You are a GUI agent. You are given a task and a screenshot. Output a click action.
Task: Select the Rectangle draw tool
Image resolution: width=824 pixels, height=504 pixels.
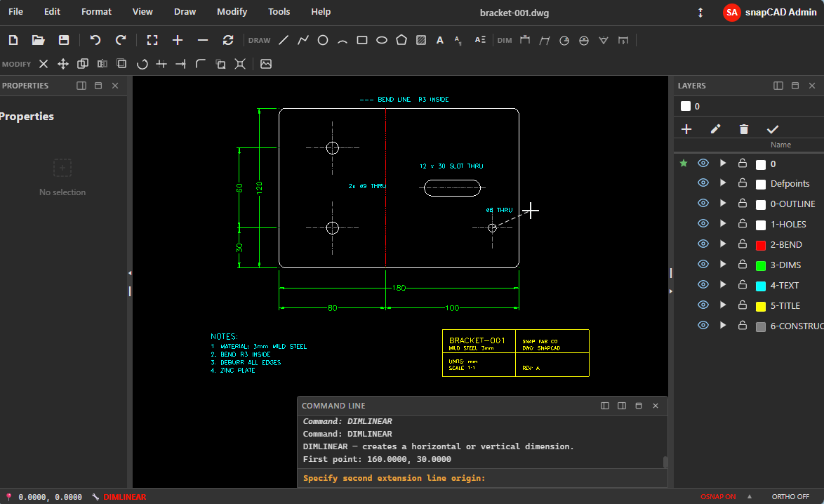pyautogui.click(x=362, y=40)
